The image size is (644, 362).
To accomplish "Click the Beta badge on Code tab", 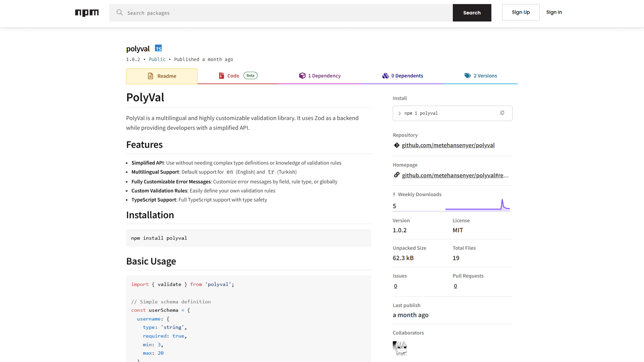I will (x=251, y=75).
